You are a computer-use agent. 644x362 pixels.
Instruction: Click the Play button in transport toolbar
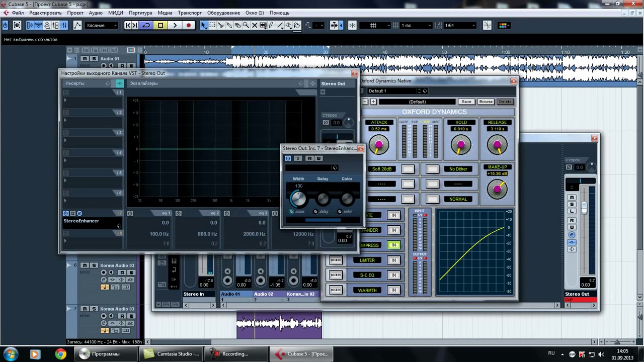175,25
